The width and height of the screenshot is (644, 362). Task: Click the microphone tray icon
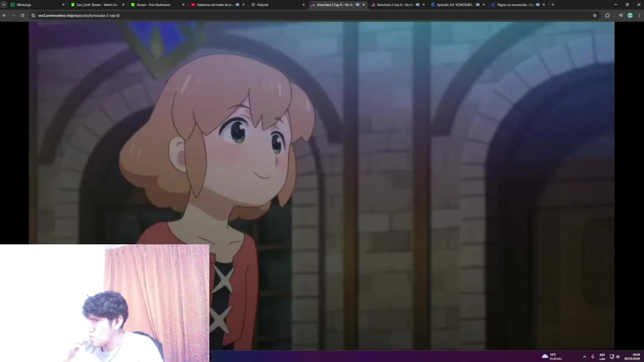tap(593, 356)
